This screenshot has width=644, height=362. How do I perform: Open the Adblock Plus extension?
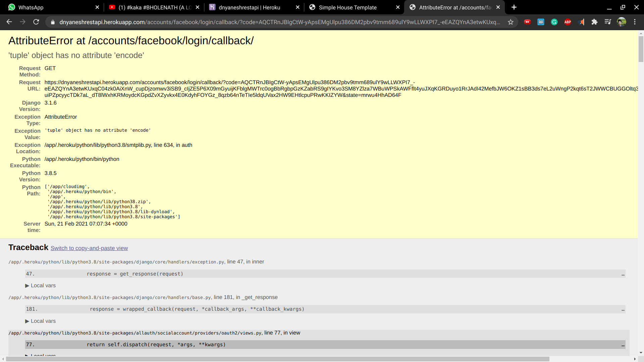(568, 22)
